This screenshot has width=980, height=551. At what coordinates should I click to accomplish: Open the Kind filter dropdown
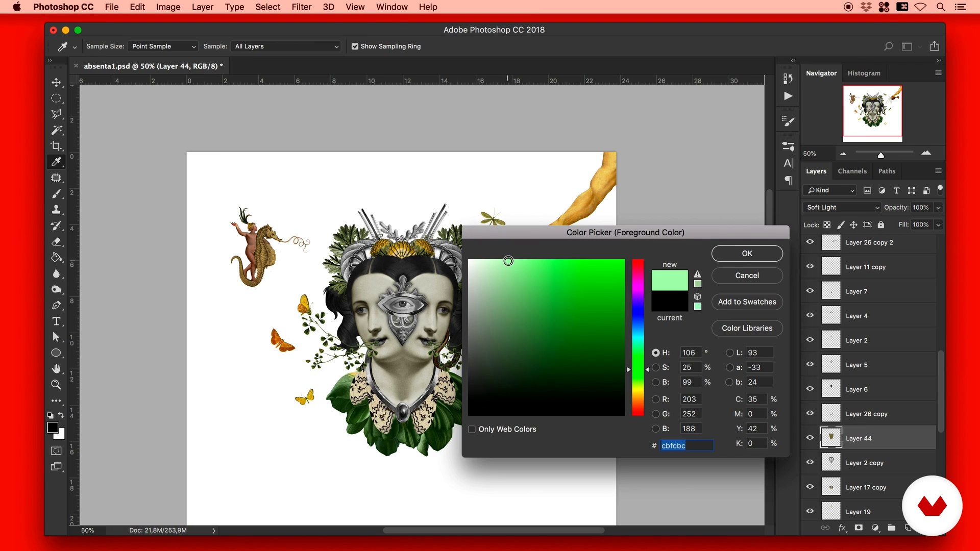tap(830, 190)
